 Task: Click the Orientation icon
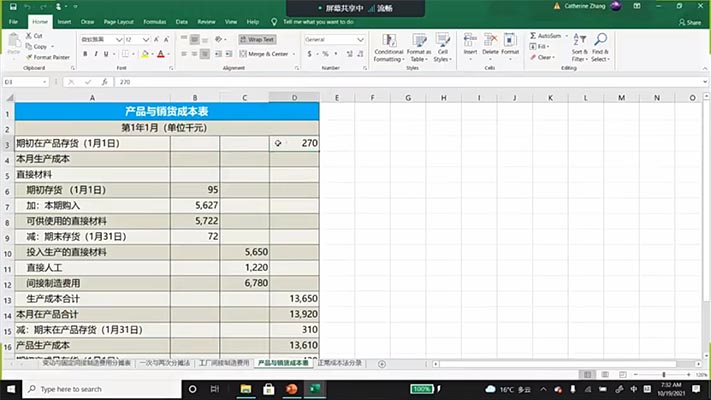(219, 39)
